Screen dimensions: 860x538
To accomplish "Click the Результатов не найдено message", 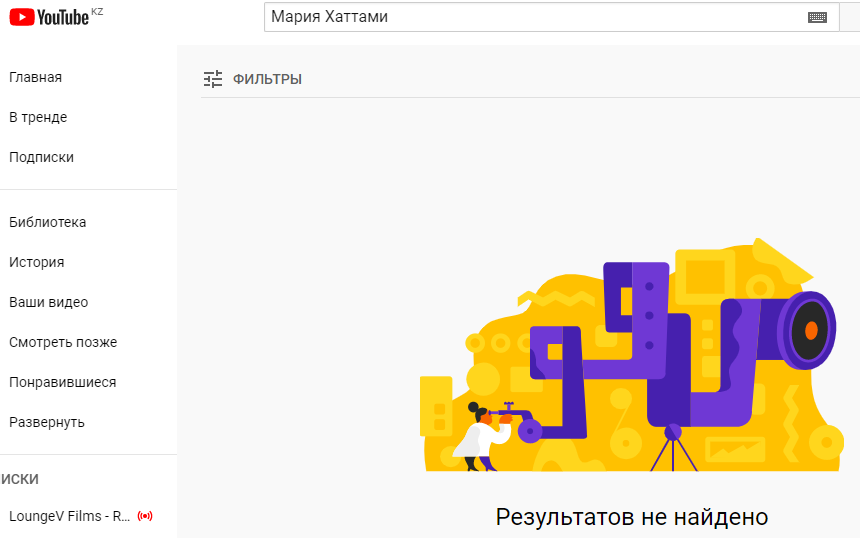I will [x=632, y=517].
